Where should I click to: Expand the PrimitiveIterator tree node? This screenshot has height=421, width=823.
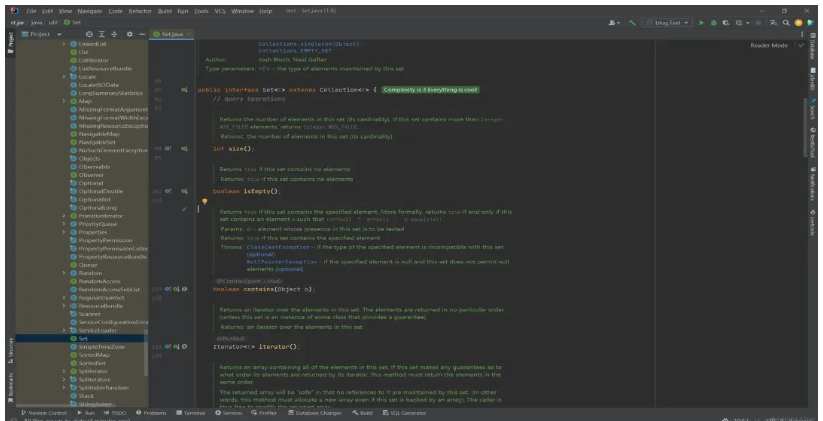tap(64, 216)
